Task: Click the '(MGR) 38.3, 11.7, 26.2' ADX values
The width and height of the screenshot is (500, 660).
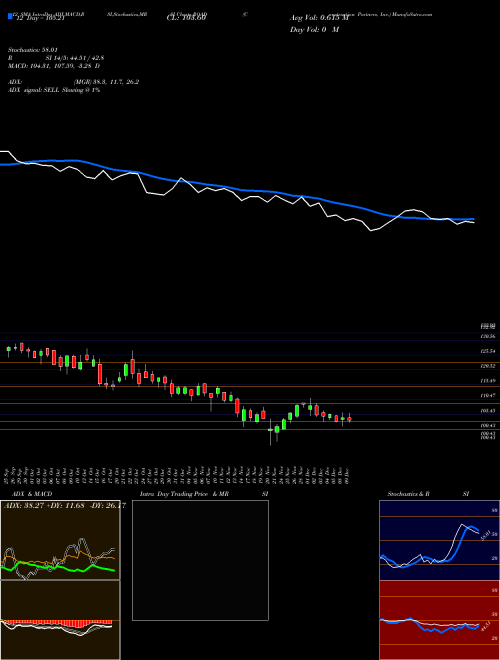Action: pyautogui.click(x=106, y=82)
